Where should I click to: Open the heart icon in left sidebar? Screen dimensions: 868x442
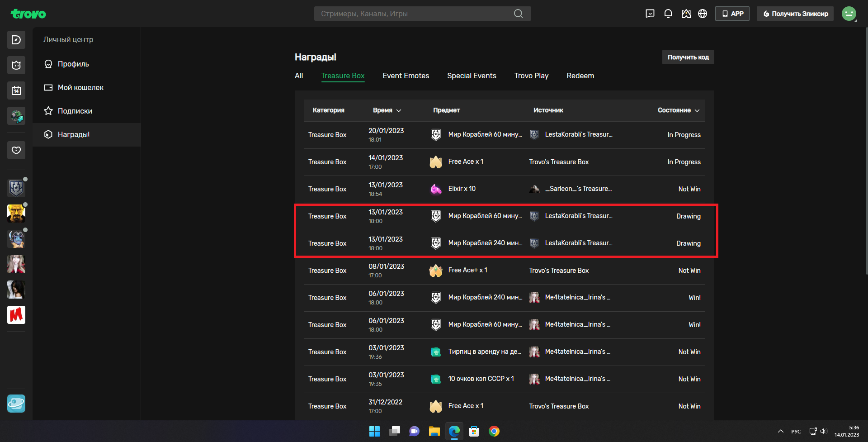pyautogui.click(x=16, y=150)
